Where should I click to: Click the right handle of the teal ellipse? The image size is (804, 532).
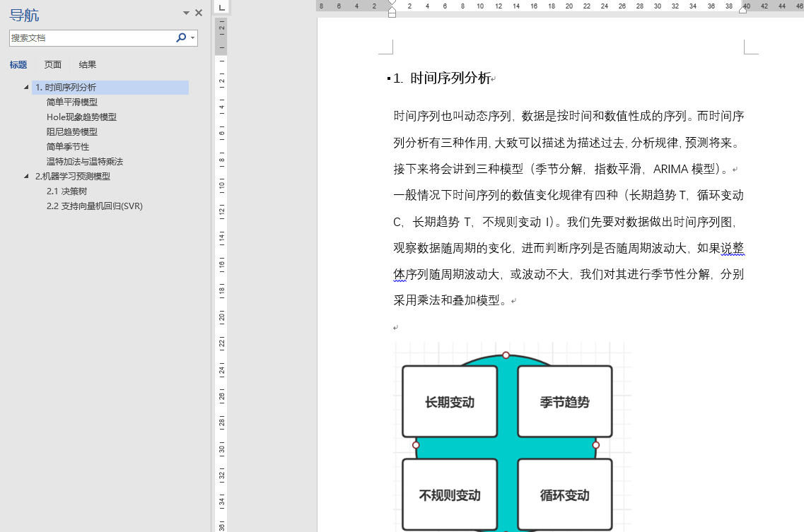pos(596,445)
